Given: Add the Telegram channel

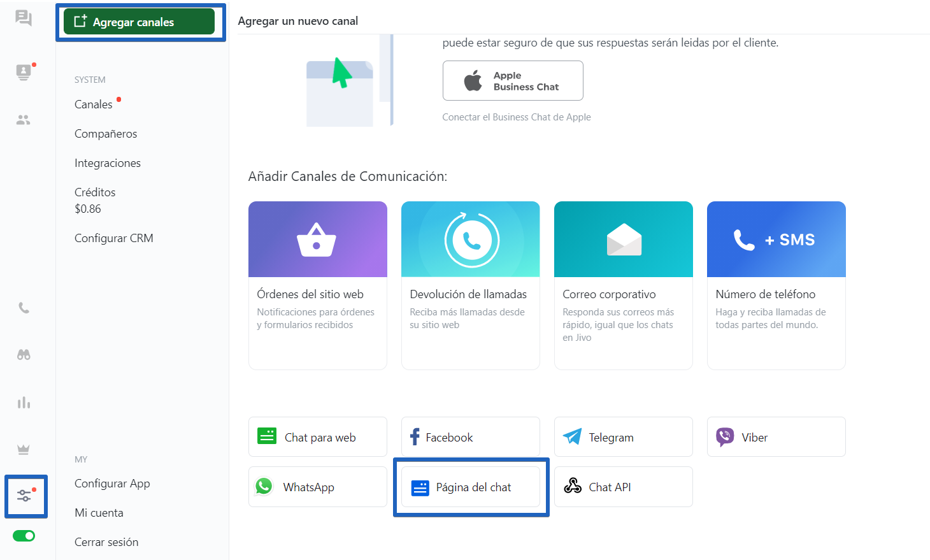Looking at the screenshot, I should coord(624,437).
